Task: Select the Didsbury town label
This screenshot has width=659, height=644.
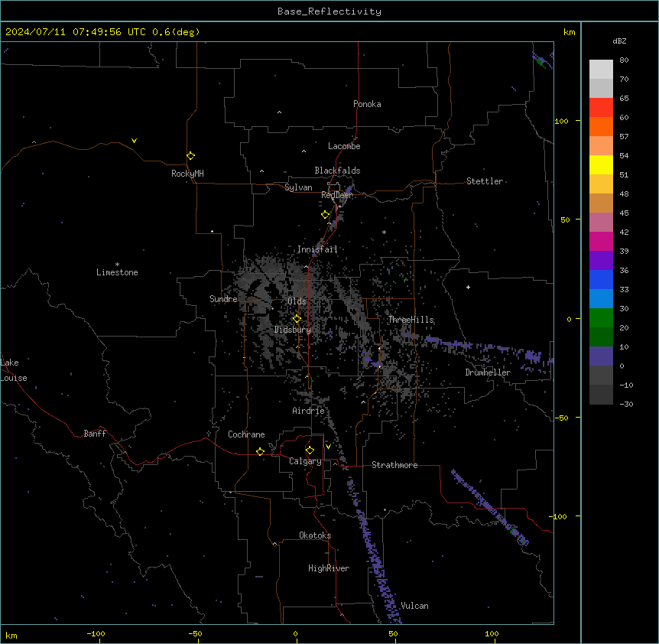Action: tap(293, 330)
